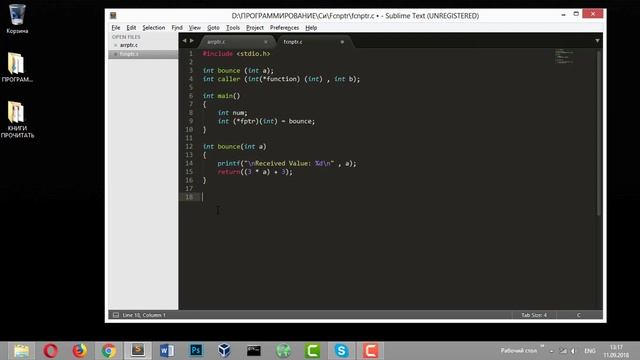Click the printf statement on line 14
This screenshot has height=360, width=640.
coord(287,163)
